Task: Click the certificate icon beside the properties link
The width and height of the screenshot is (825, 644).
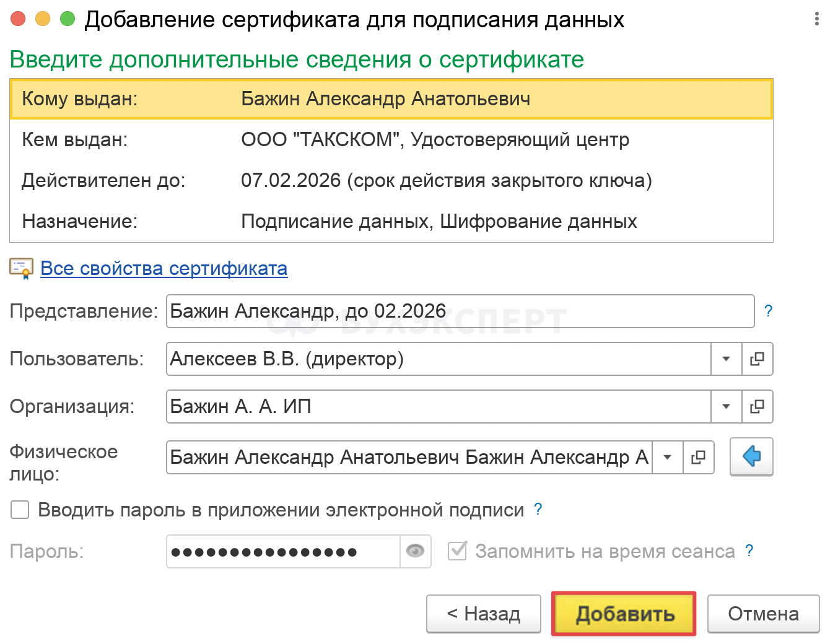Action: (21, 268)
